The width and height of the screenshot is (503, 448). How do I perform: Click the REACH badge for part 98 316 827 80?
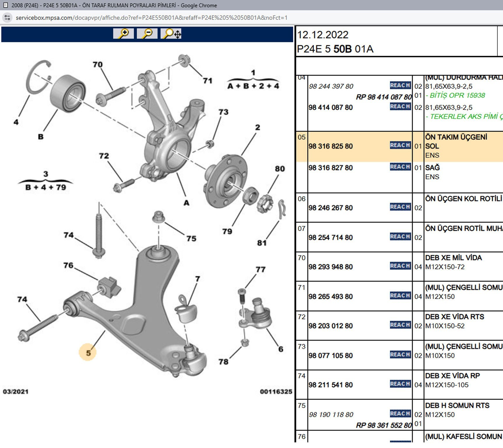pos(400,167)
